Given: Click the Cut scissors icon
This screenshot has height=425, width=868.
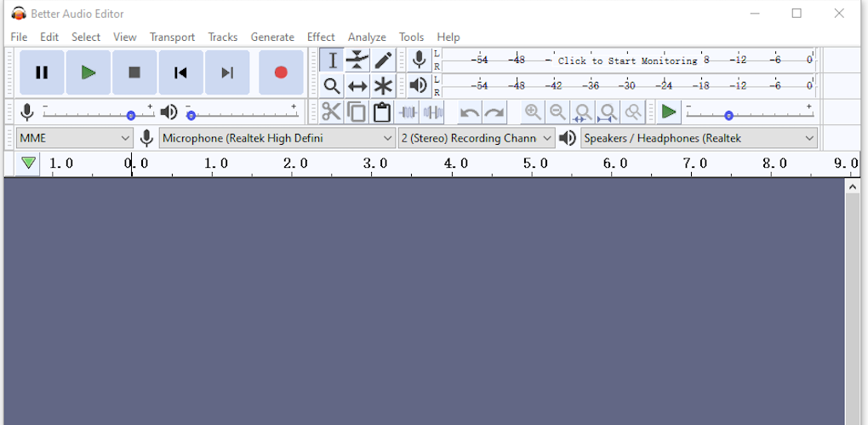Looking at the screenshot, I should [331, 112].
